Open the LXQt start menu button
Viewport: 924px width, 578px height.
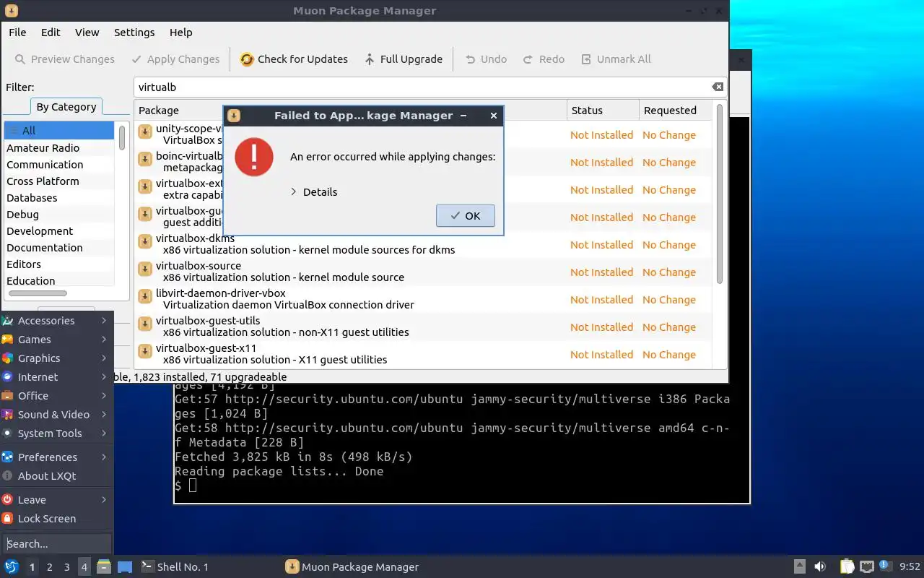[x=12, y=566]
